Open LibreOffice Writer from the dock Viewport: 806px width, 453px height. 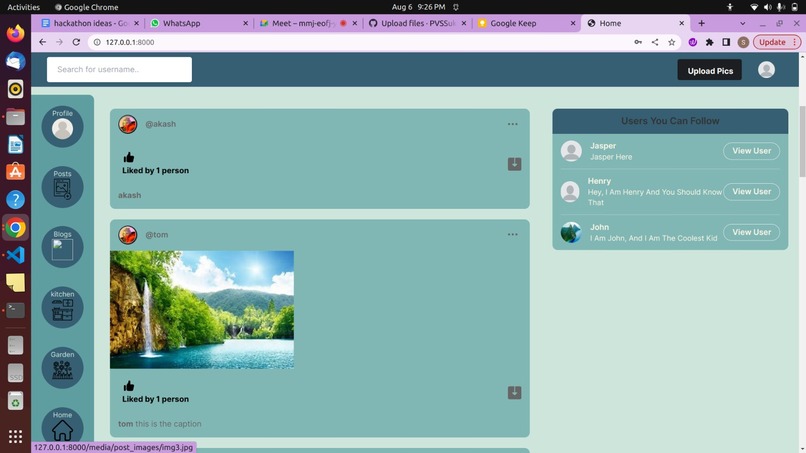click(x=15, y=144)
